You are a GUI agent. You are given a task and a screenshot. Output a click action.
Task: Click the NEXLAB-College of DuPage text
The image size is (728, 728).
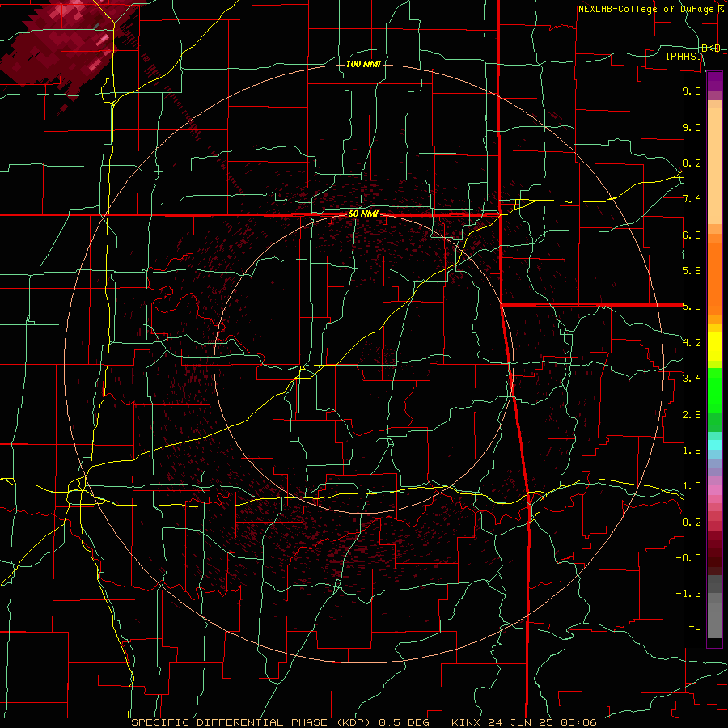click(x=645, y=9)
